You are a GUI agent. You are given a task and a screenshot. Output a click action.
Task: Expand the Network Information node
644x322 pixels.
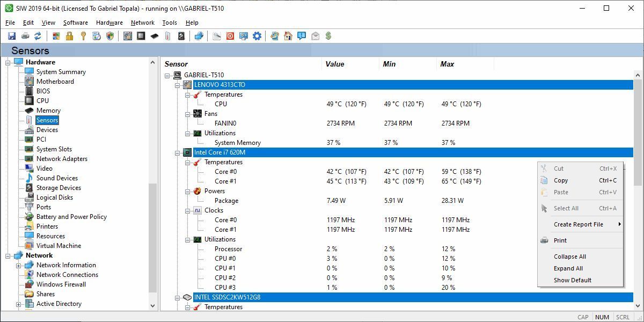pos(18,265)
